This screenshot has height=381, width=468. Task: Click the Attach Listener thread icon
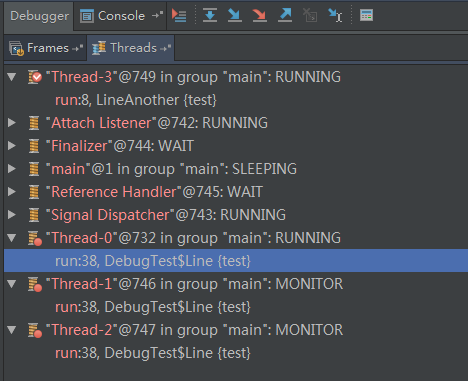click(x=34, y=123)
